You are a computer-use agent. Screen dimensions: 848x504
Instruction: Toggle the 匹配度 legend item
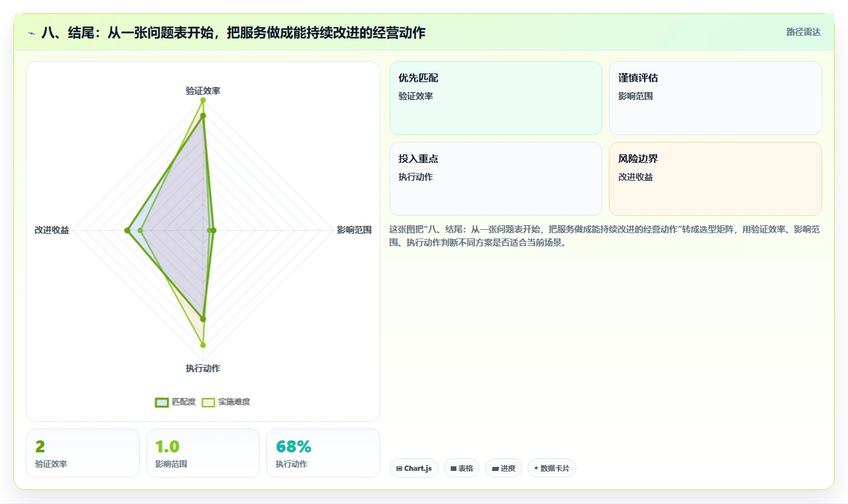pyautogui.click(x=176, y=402)
